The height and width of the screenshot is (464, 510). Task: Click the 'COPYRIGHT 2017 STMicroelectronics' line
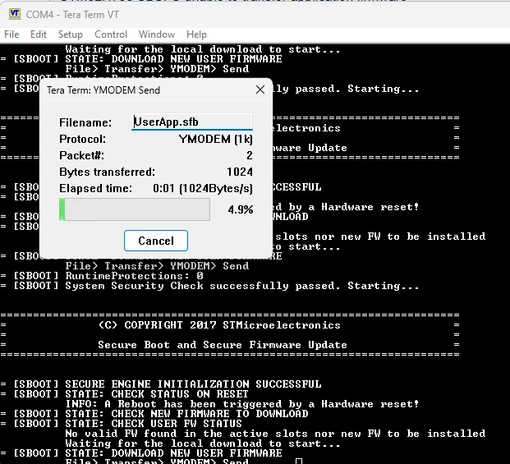click(219, 325)
